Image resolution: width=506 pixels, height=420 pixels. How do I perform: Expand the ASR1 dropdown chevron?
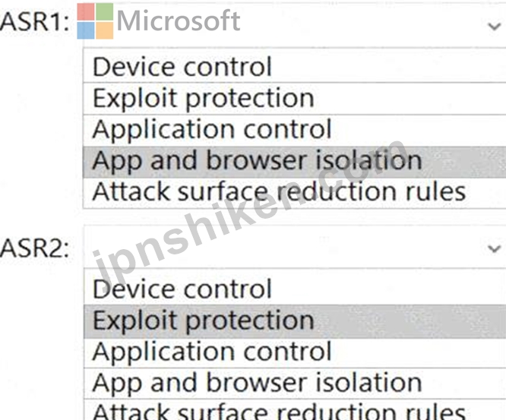[x=495, y=24]
